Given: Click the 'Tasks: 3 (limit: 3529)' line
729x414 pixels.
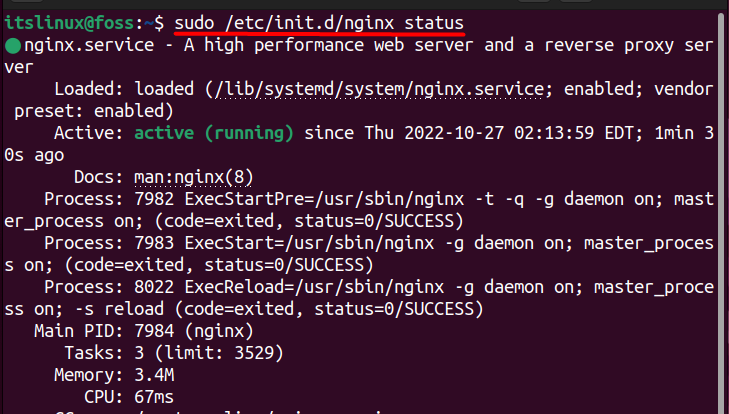Looking at the screenshot, I should point(173,353).
